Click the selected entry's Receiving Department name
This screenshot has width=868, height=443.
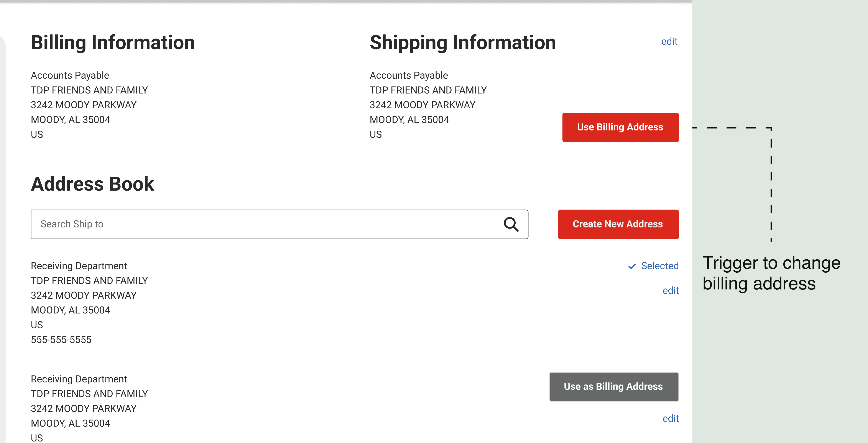(x=79, y=266)
